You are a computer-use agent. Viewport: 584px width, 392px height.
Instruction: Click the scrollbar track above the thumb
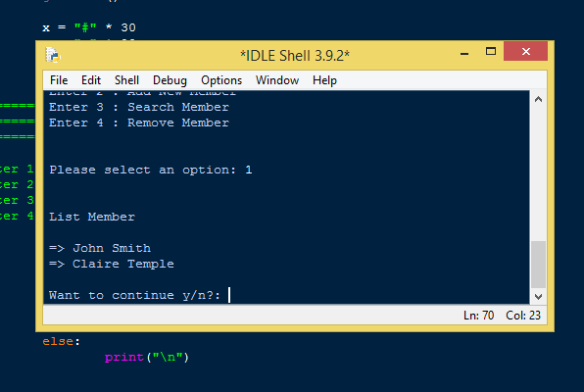[x=538, y=174]
